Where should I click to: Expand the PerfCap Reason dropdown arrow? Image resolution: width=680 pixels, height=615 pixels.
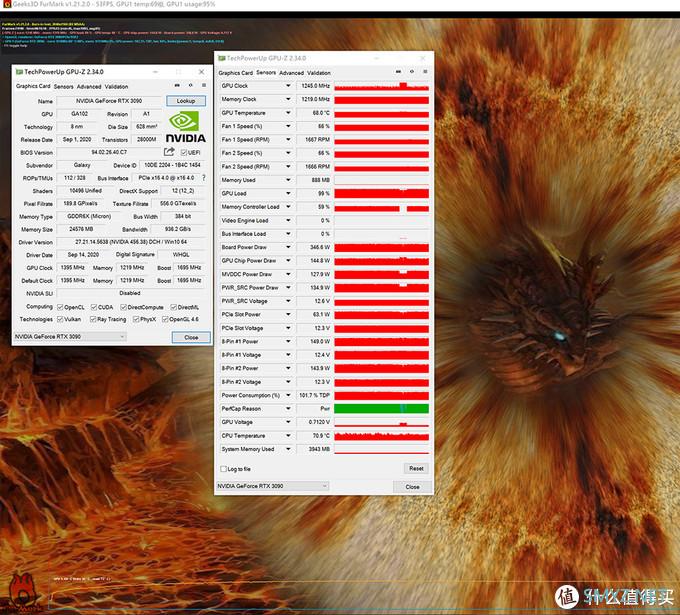pos(288,409)
